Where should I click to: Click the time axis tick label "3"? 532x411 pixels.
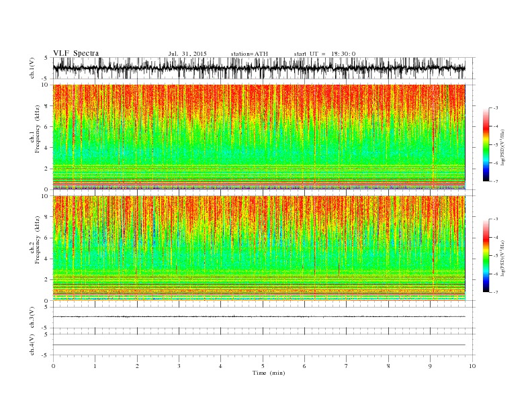[x=179, y=366]
